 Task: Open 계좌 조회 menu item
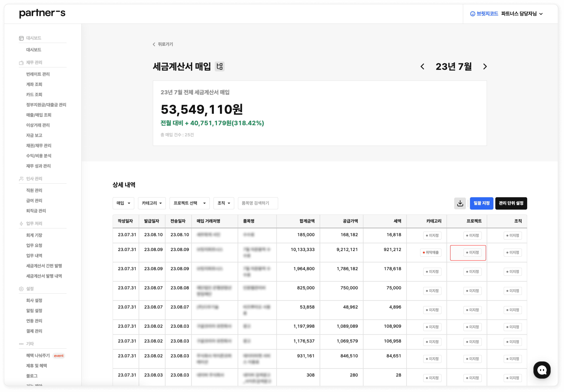click(34, 84)
